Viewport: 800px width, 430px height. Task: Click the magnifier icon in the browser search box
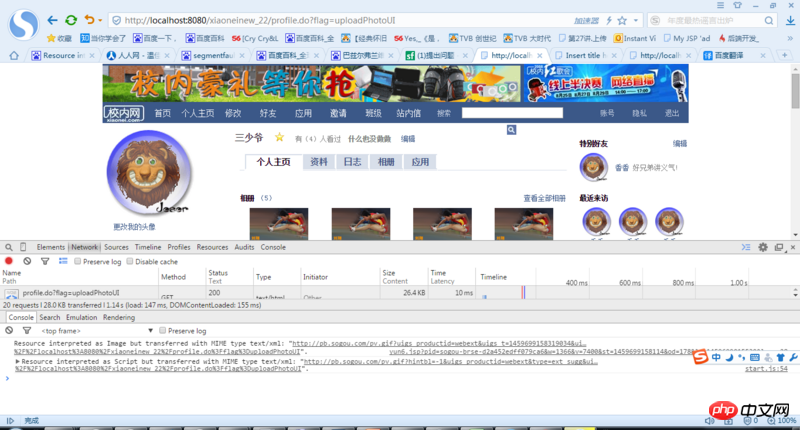click(x=768, y=20)
